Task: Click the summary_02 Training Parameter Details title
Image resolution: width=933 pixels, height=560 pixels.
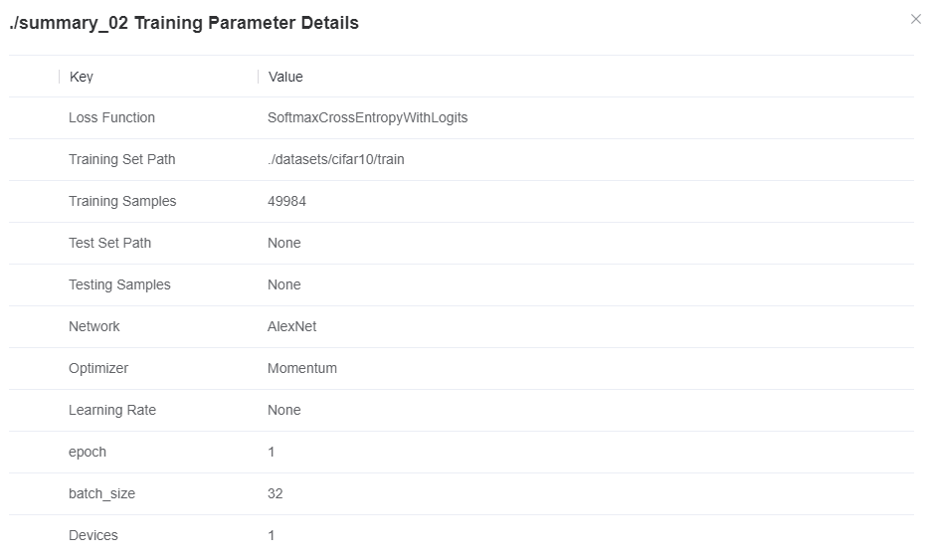Action: pos(184,23)
